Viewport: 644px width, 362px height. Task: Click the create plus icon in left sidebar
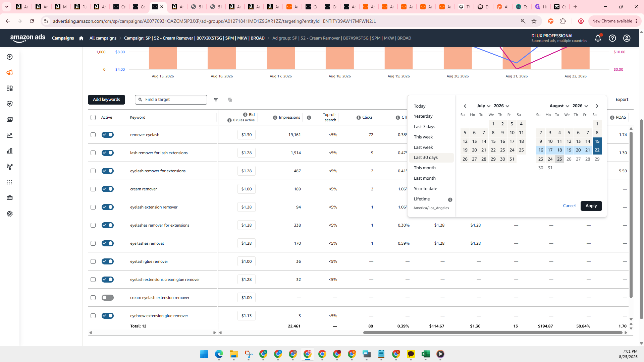(x=10, y=57)
